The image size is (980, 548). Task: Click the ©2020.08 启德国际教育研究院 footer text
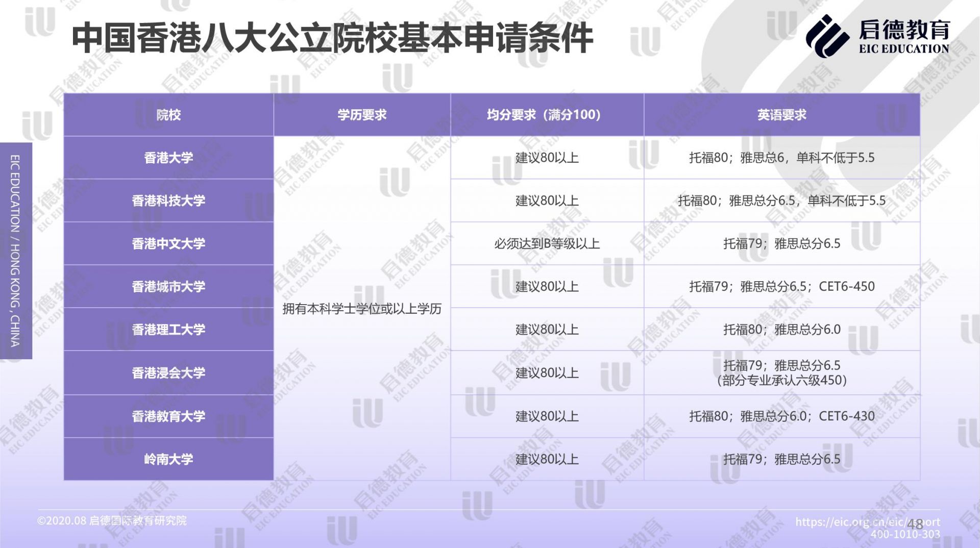pos(112,521)
